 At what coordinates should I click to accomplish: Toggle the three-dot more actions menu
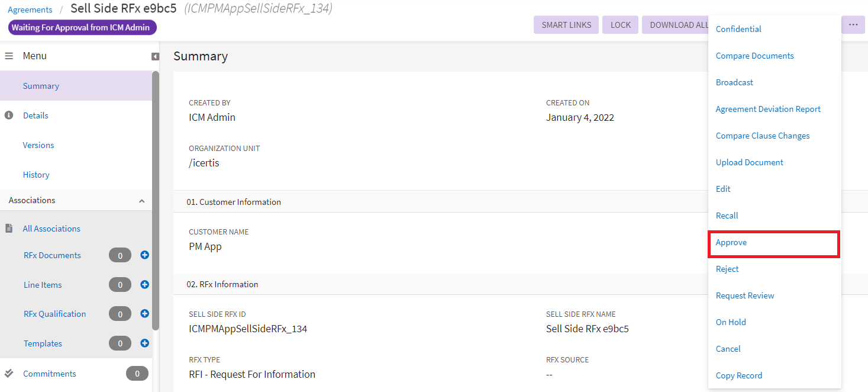pos(853,25)
